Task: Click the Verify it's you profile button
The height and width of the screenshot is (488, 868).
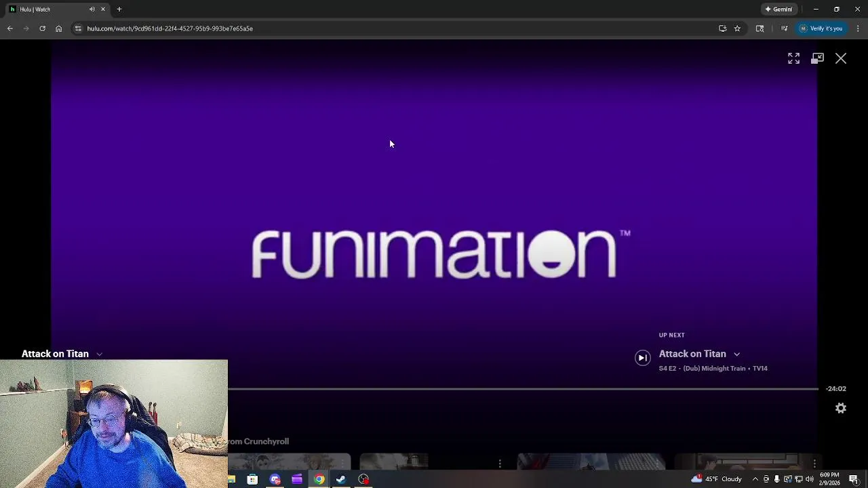Action: (821, 28)
